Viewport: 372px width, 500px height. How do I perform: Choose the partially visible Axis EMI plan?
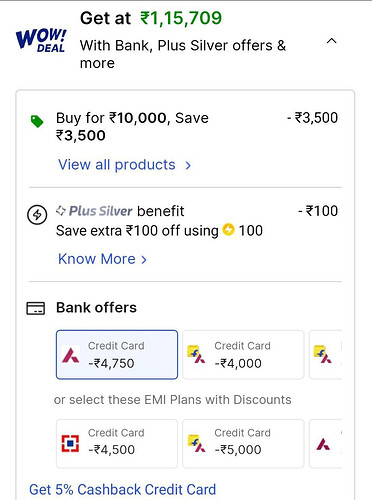pyautogui.click(x=326, y=444)
